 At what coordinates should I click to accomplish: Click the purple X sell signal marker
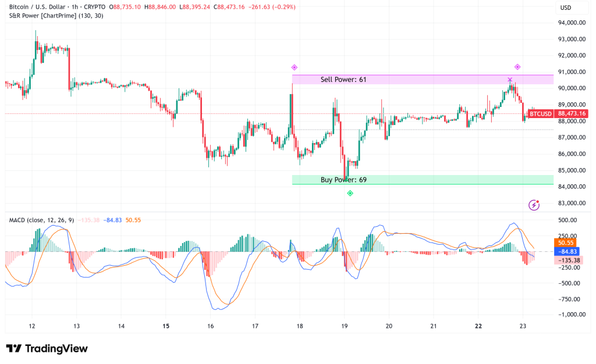[510, 78]
